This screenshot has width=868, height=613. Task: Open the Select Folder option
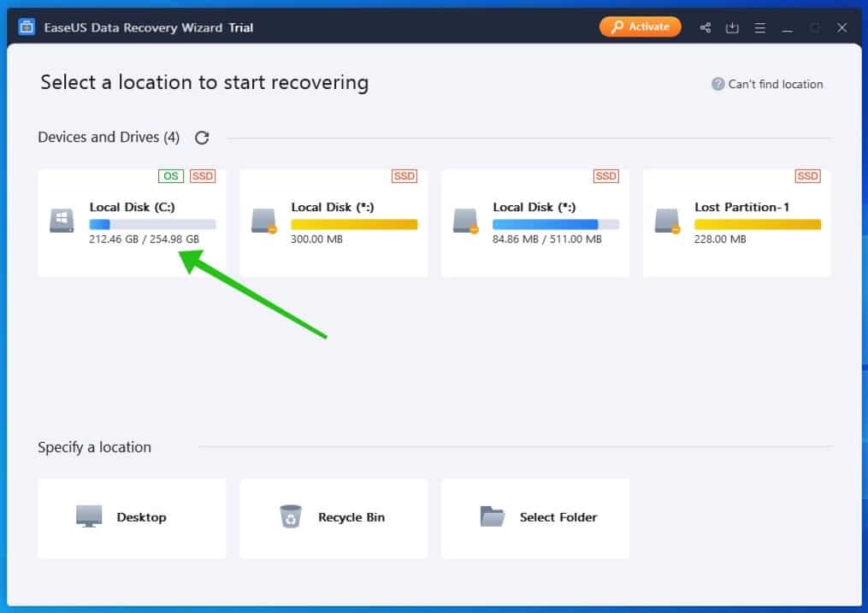[x=534, y=518]
